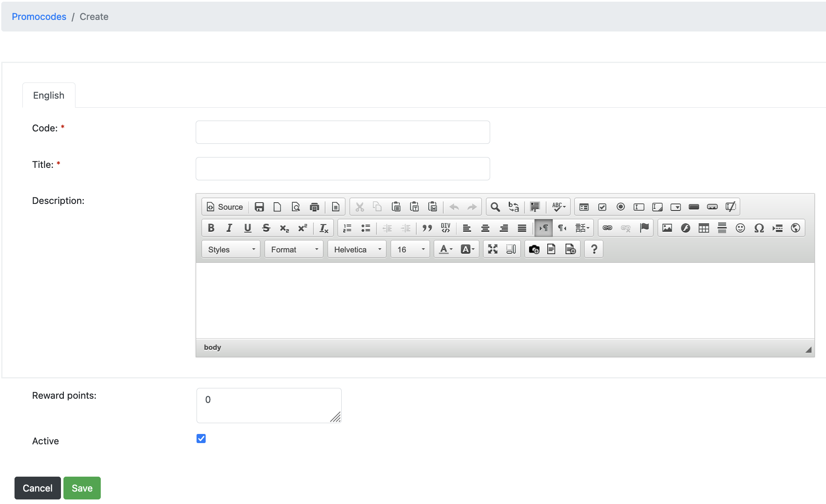Click the insert image icon

point(667,228)
